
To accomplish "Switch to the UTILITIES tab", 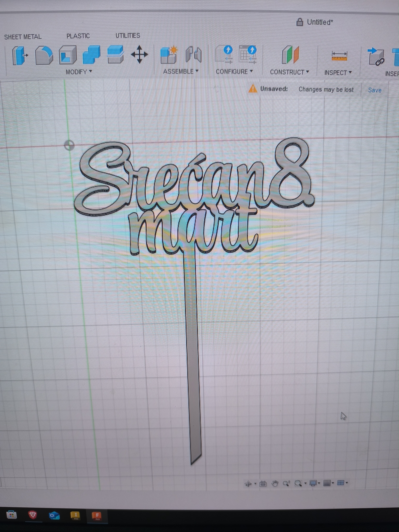I will point(128,36).
